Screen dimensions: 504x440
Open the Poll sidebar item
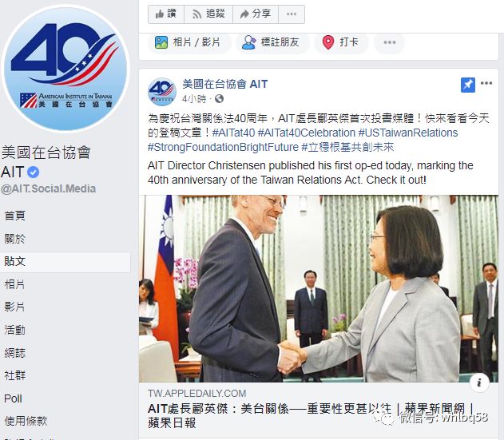click(x=13, y=398)
